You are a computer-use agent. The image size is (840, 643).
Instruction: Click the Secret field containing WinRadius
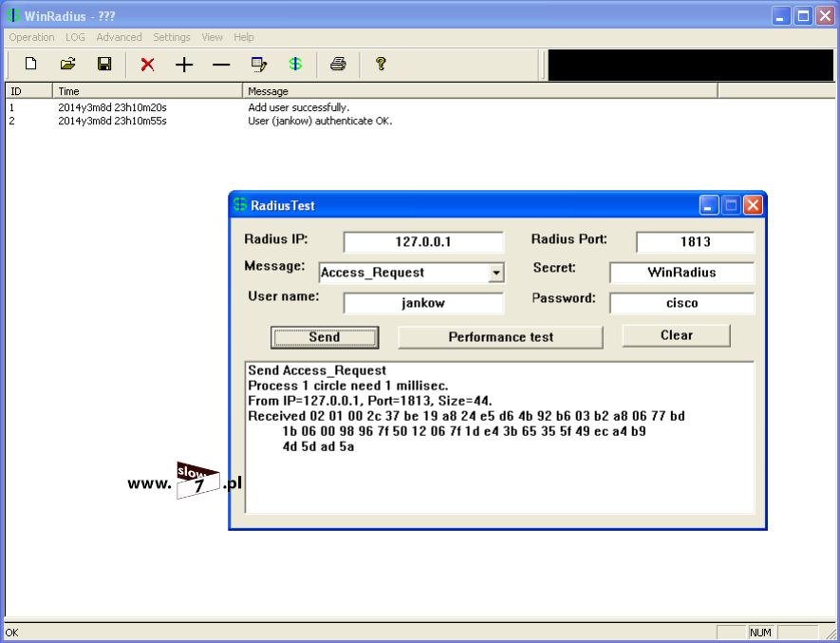(681, 273)
